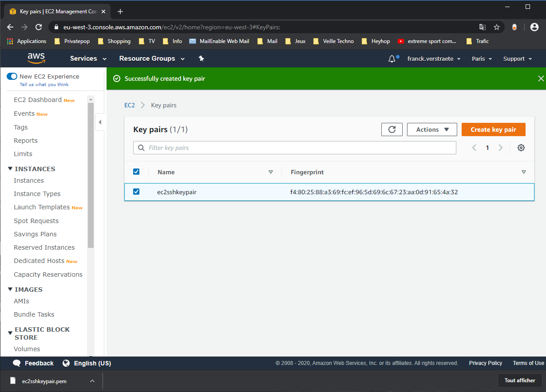
Task: Toggle the select-all checkbox in table header
Action: point(136,172)
